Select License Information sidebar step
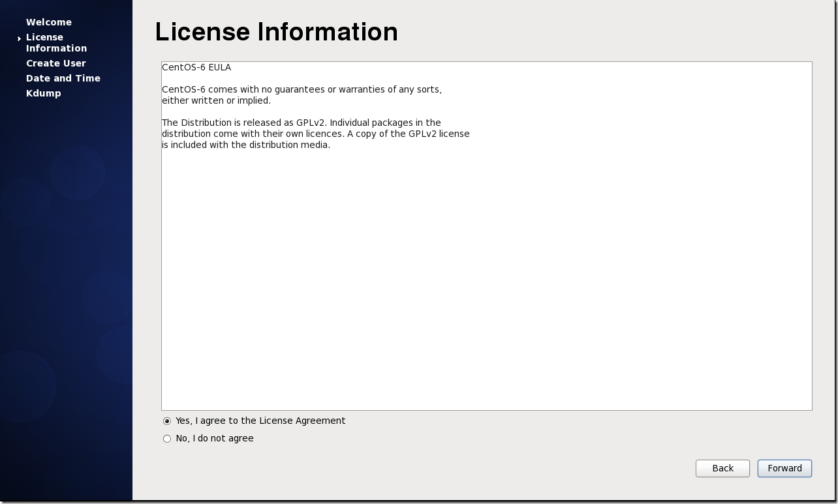 click(56, 43)
